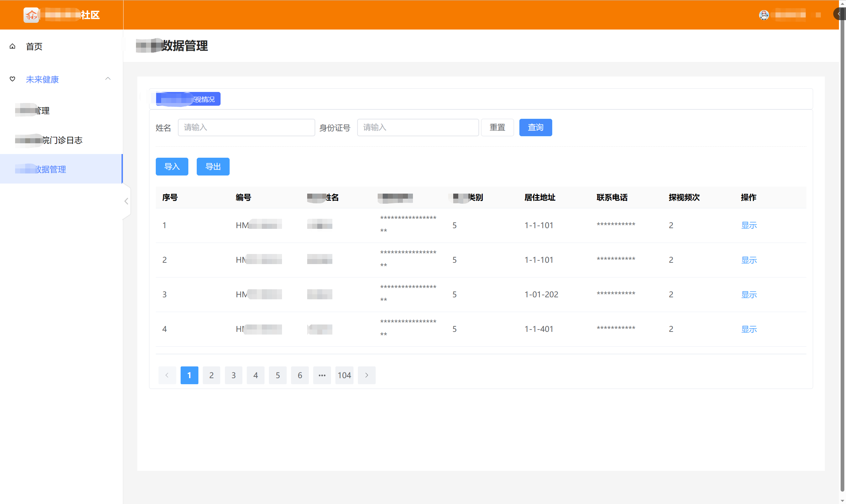Click the 导入 button
The width and height of the screenshot is (846, 504).
(172, 167)
